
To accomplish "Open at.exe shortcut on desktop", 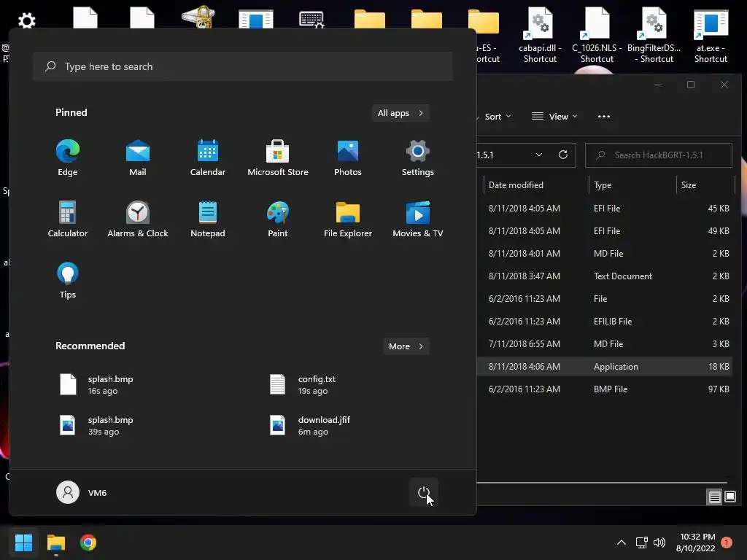I will coord(711,36).
